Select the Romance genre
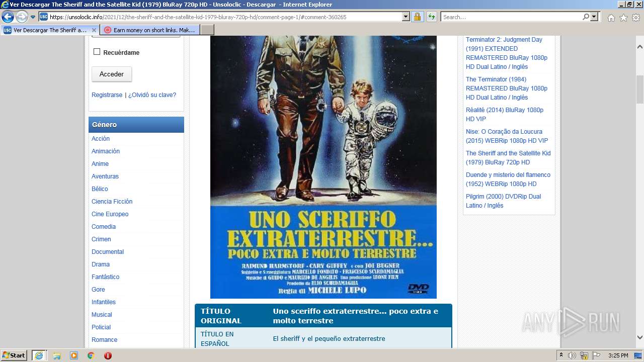 click(104, 340)
